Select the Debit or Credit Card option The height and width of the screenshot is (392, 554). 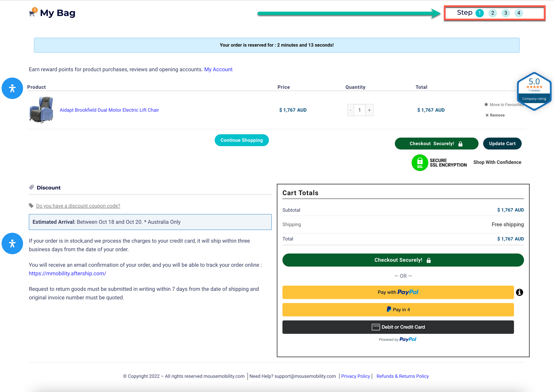pos(398,327)
